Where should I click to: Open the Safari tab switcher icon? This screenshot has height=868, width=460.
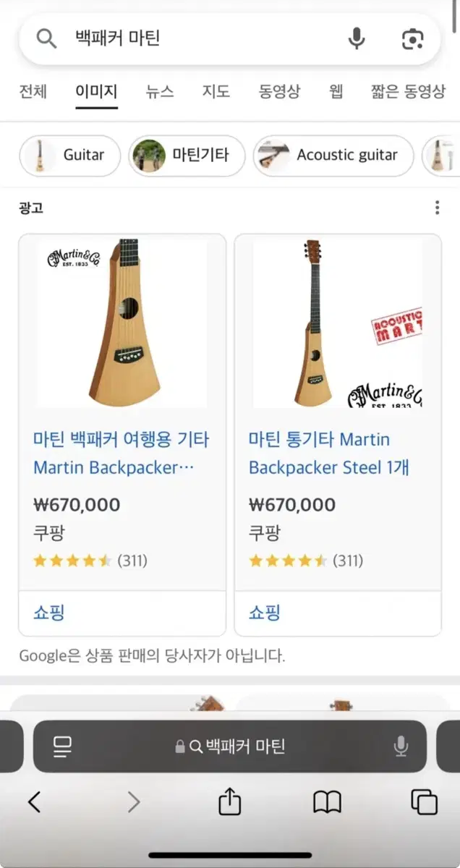coord(424,802)
